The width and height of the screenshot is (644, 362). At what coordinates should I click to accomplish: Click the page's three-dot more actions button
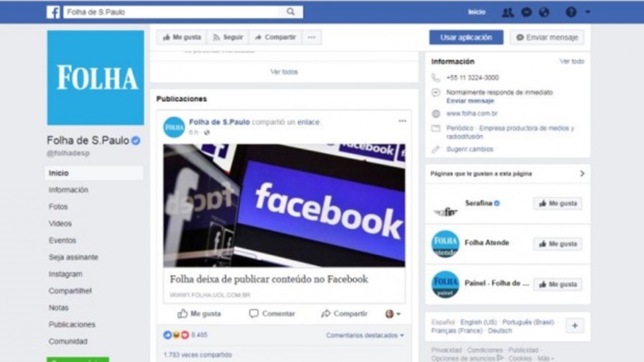click(312, 38)
